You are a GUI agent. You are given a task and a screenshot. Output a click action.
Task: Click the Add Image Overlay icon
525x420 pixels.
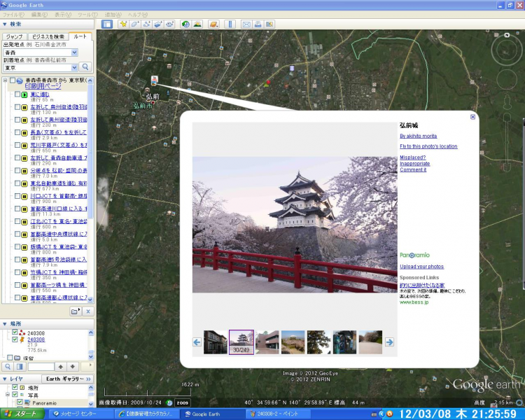(x=158, y=24)
